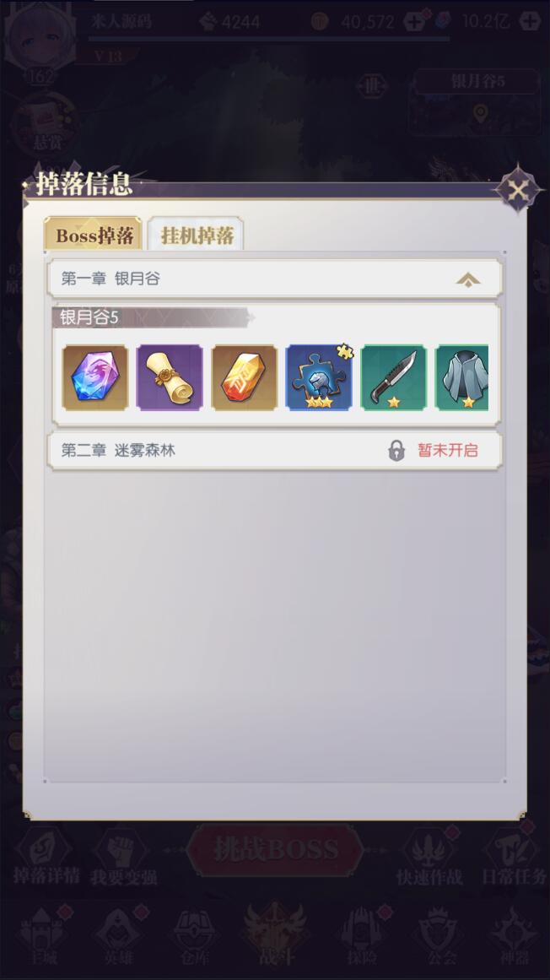
Task: Collapse the 第一章 银月谷 chapter arrow
Action: pos(468,279)
